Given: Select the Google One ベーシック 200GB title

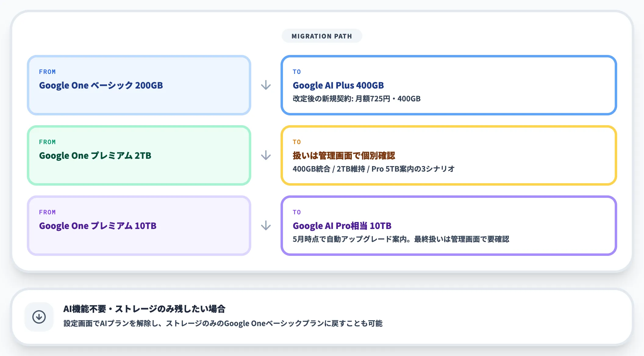Looking at the screenshot, I should [101, 85].
